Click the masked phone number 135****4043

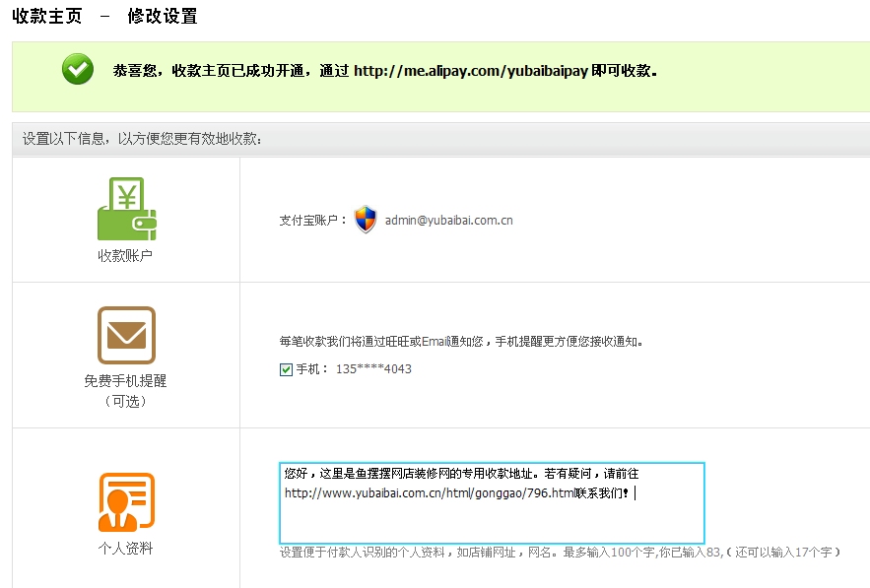pos(373,369)
